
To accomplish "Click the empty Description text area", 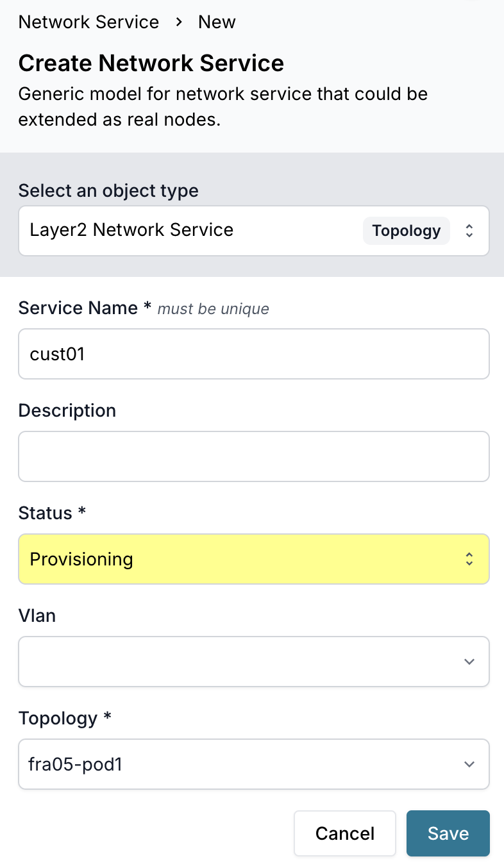I will (253, 456).
